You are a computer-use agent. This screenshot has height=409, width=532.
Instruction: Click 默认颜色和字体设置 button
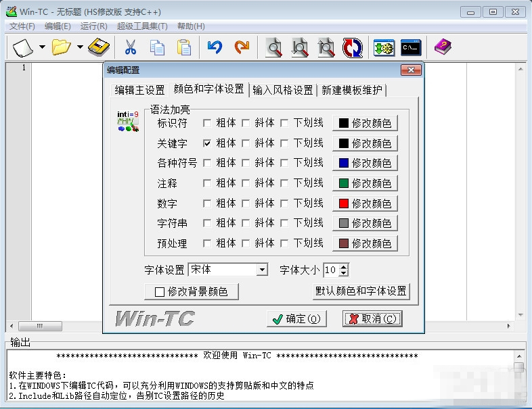(361, 291)
